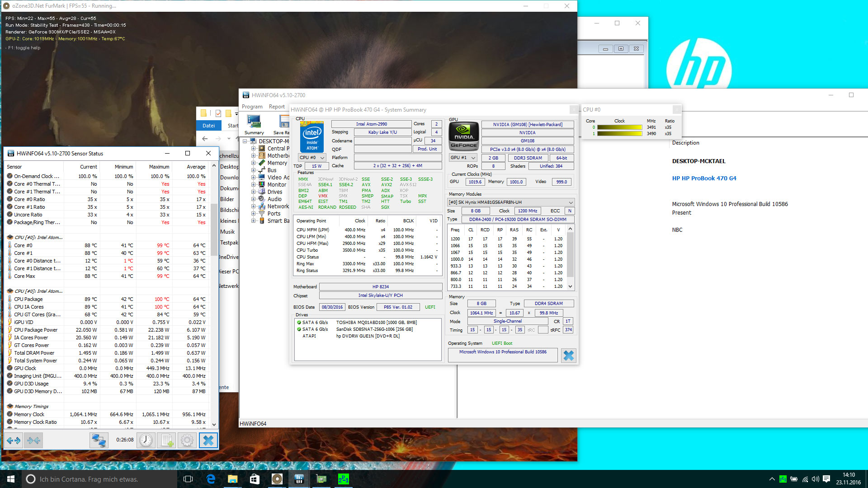Open the memory module SK Hynix dropdown
This screenshot has height=488, width=868.
coord(511,202)
